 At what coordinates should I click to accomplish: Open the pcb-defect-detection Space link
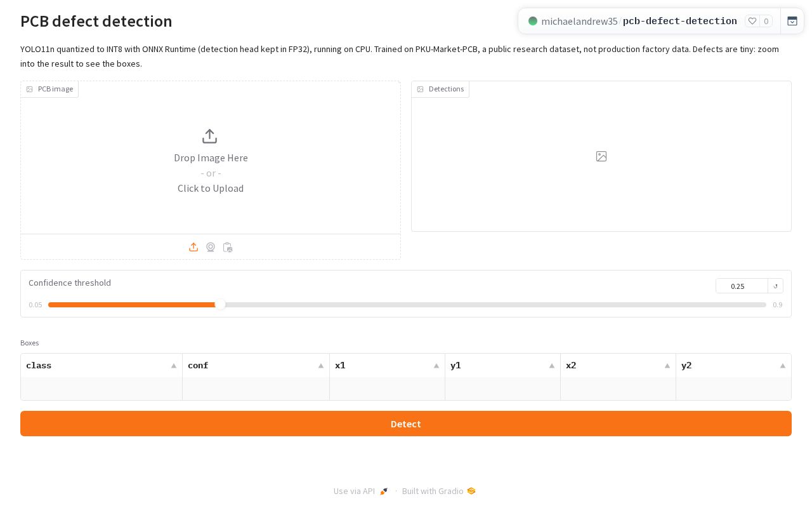pyautogui.click(x=680, y=21)
